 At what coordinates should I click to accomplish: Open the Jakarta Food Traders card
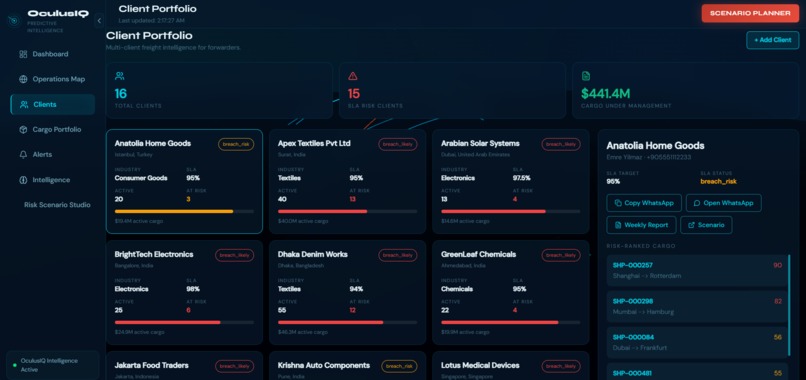(184, 366)
